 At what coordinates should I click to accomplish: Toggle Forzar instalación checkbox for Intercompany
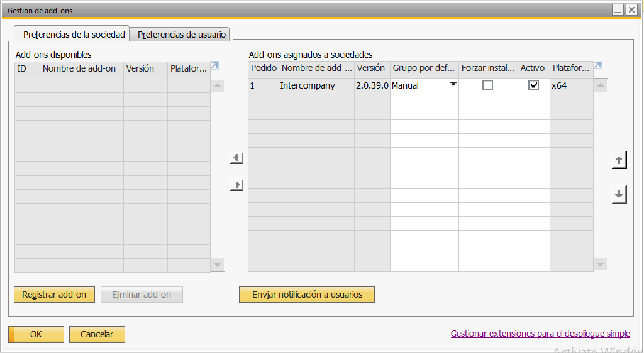click(487, 85)
